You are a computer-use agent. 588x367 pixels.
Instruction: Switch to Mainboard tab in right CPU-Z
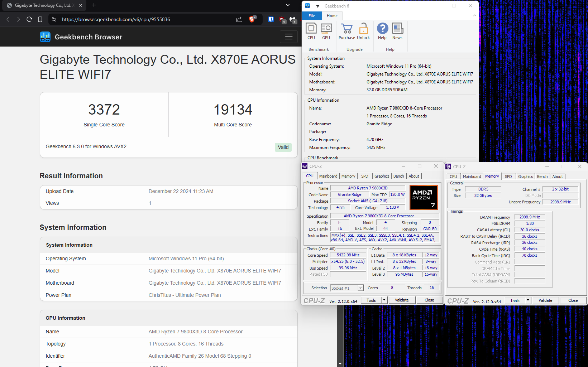coord(472,177)
